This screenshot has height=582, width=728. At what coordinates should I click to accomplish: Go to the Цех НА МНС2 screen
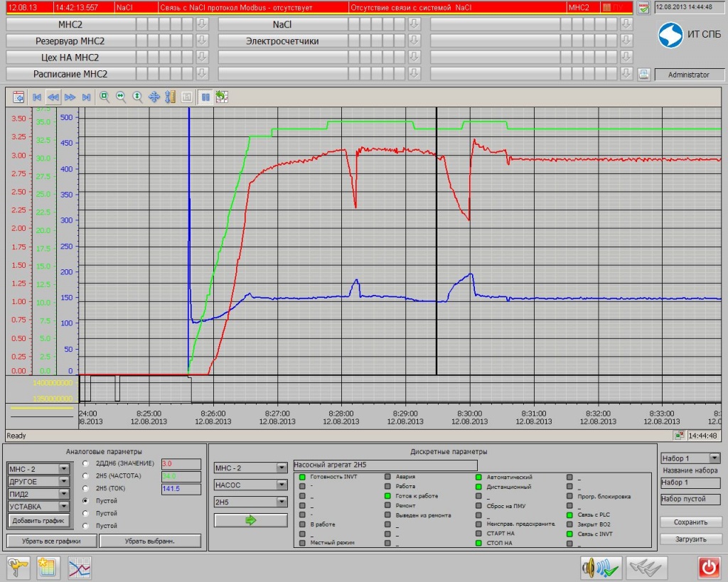pos(70,58)
